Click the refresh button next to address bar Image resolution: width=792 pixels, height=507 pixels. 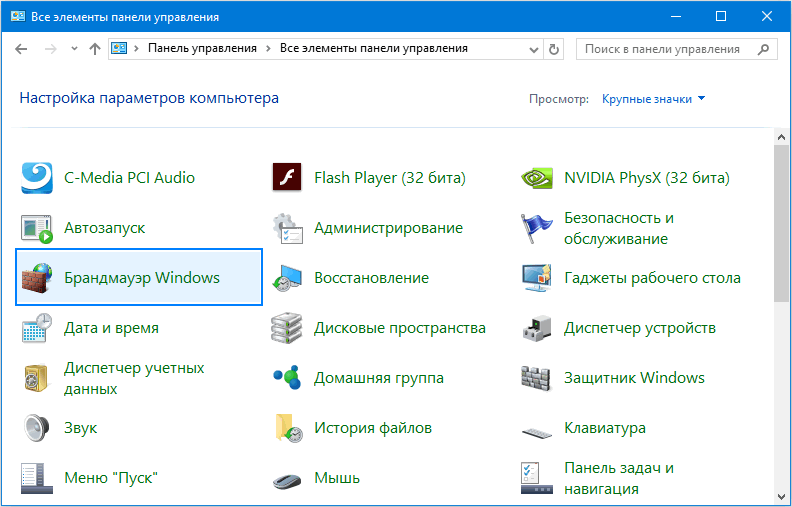click(555, 48)
